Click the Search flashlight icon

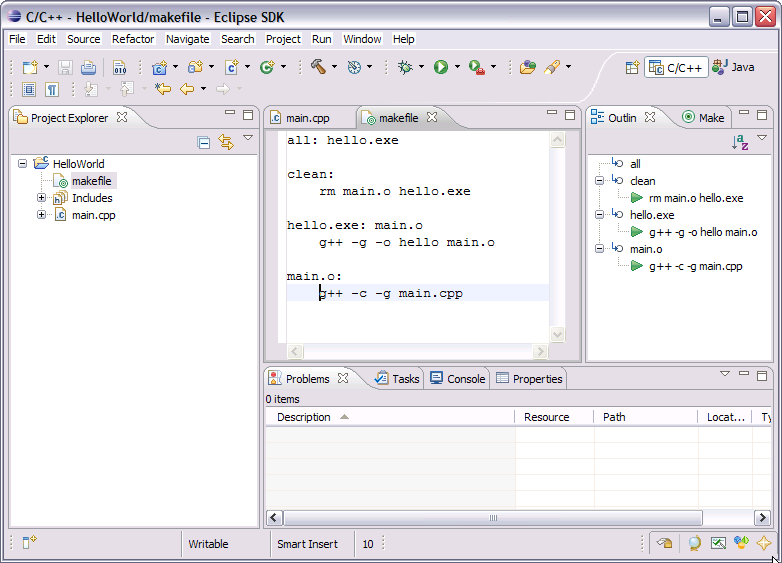[552, 67]
